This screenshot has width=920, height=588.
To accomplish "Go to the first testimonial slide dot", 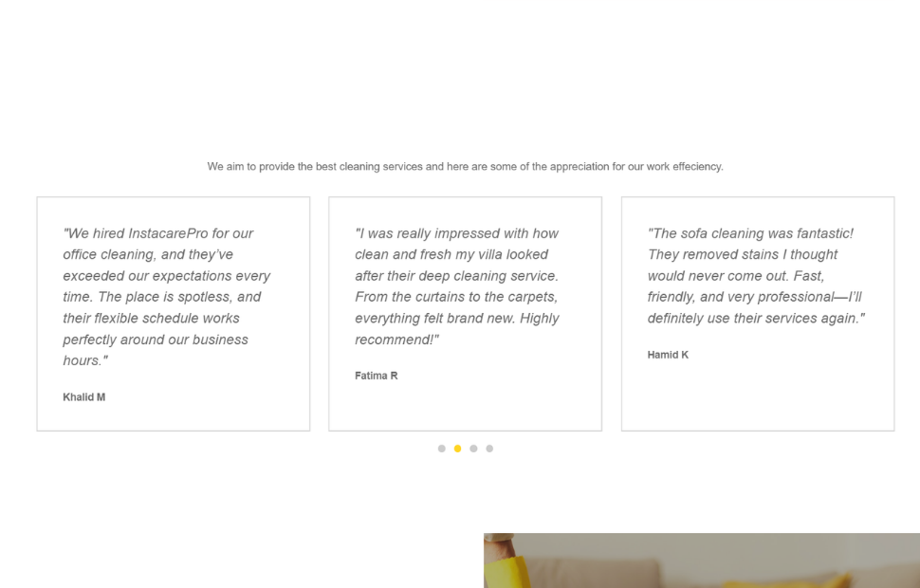I will 441,449.
